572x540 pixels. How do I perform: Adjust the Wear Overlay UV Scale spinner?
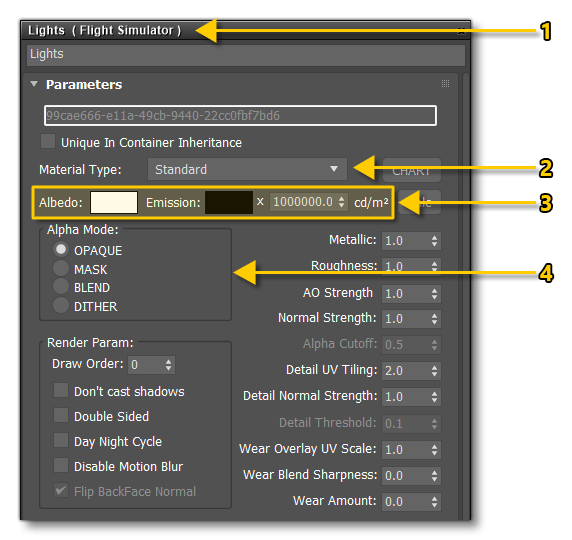[x=434, y=450]
